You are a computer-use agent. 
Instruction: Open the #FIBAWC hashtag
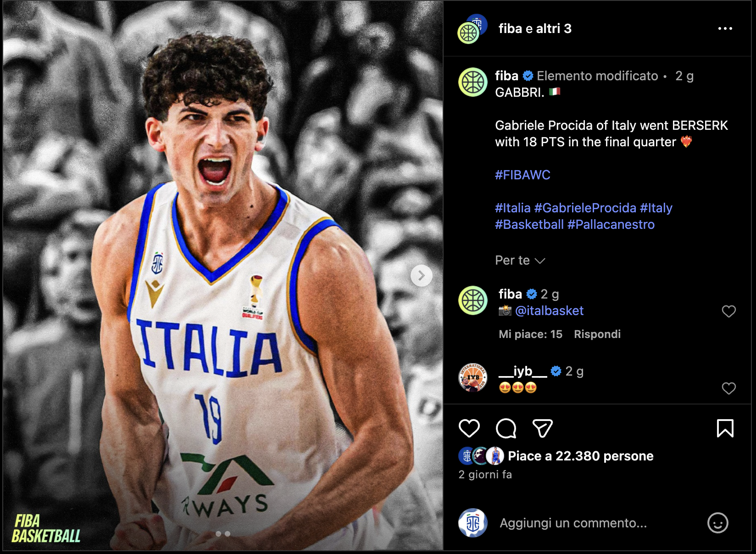coord(523,175)
